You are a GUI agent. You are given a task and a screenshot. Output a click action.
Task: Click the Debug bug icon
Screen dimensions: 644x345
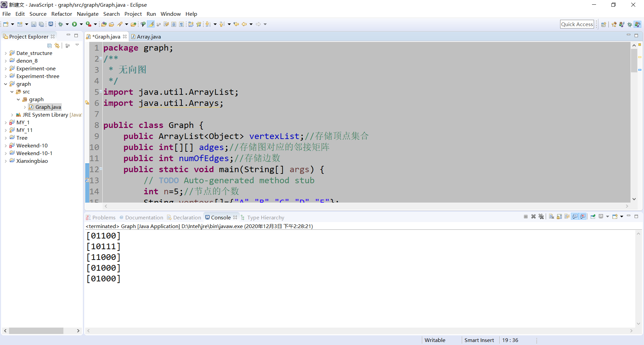pyautogui.click(x=60, y=24)
